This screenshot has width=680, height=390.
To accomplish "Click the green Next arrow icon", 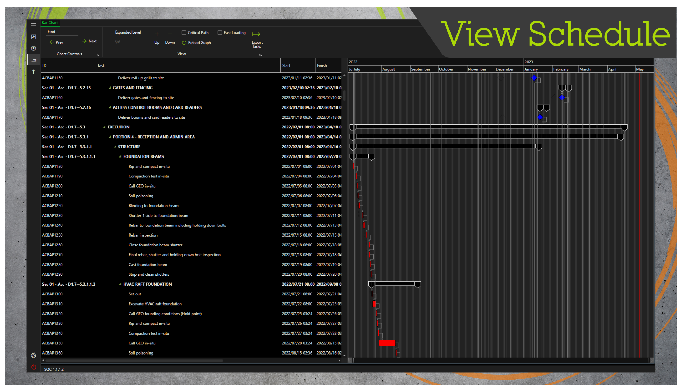I will pos(84,41).
